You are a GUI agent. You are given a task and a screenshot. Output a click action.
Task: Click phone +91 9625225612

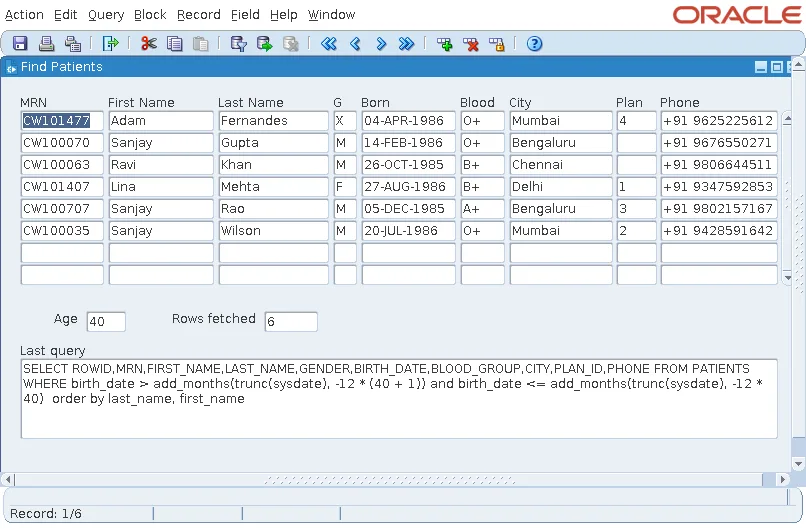coord(719,121)
